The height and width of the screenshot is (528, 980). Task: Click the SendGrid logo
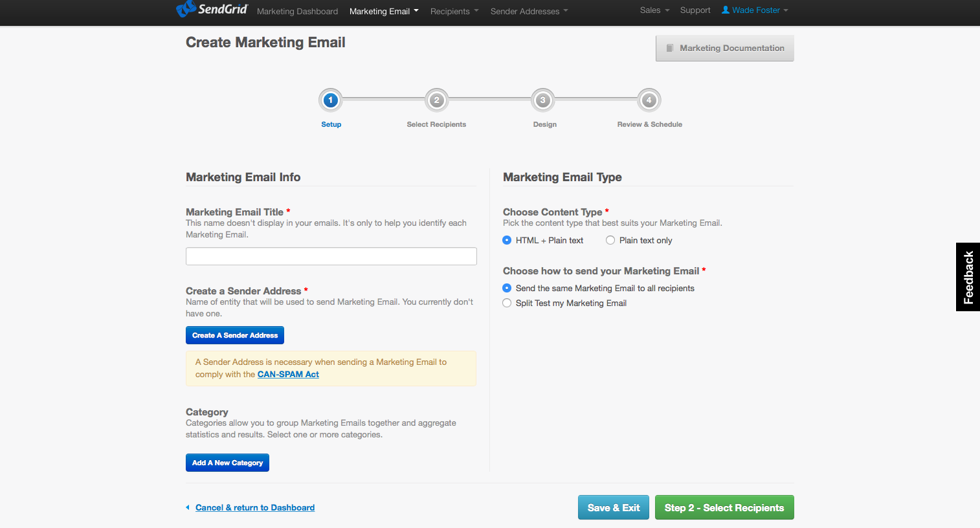point(212,9)
